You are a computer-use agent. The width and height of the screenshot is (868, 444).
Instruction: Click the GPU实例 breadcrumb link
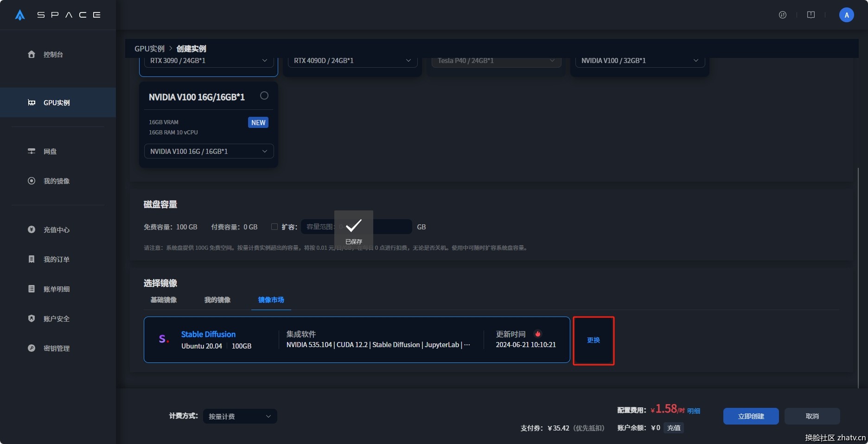click(x=149, y=49)
